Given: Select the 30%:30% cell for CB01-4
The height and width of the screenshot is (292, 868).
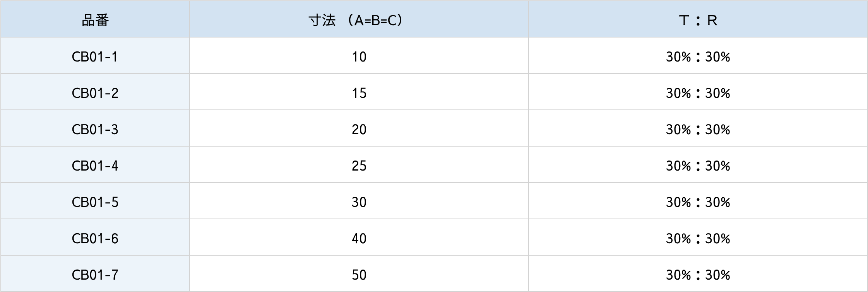Looking at the screenshot, I should coord(698,166).
